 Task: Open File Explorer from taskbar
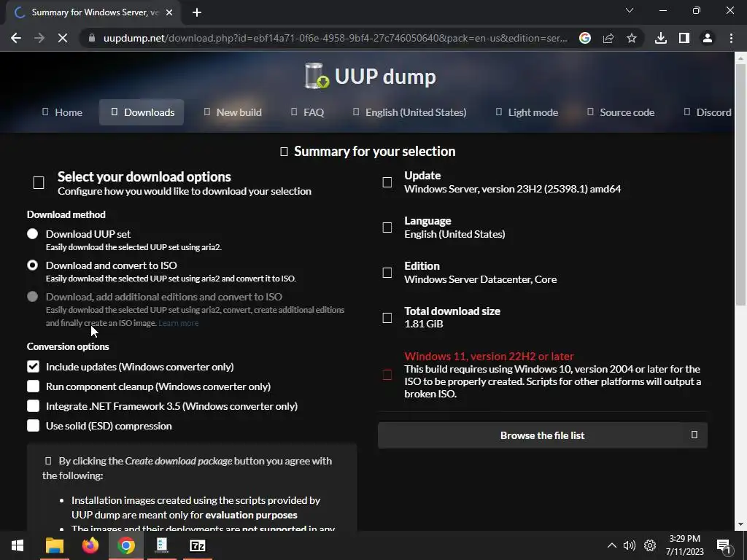[54, 545]
